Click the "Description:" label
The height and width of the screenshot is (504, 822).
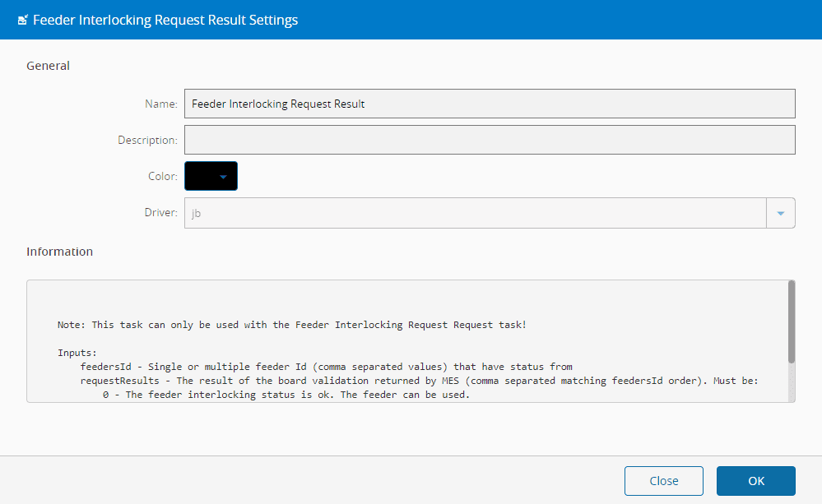(x=147, y=140)
